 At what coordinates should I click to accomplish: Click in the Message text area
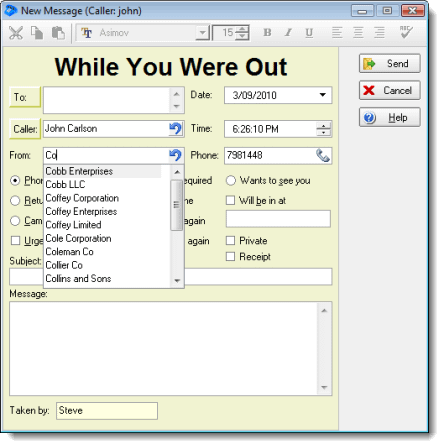click(x=163, y=349)
